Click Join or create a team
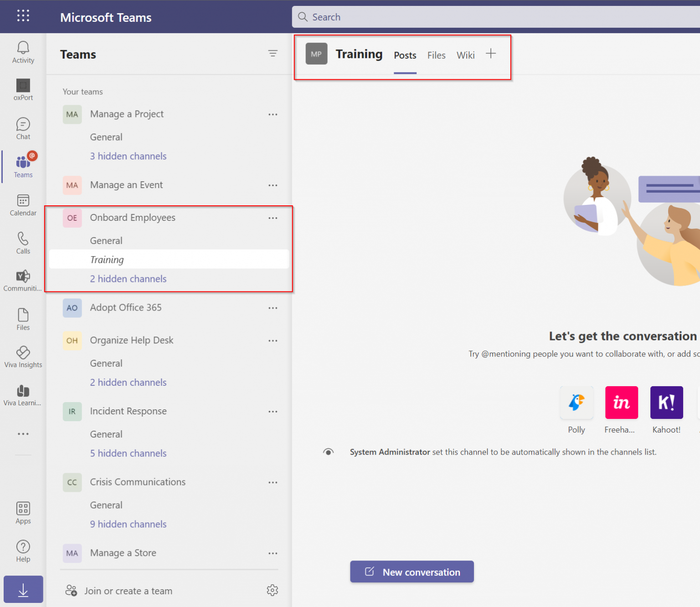 pos(128,591)
